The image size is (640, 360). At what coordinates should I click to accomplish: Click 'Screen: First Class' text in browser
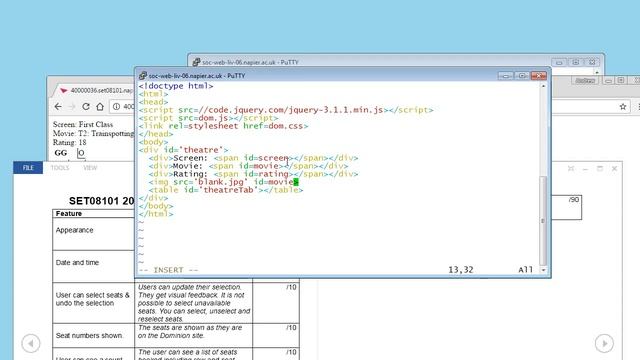click(83, 124)
